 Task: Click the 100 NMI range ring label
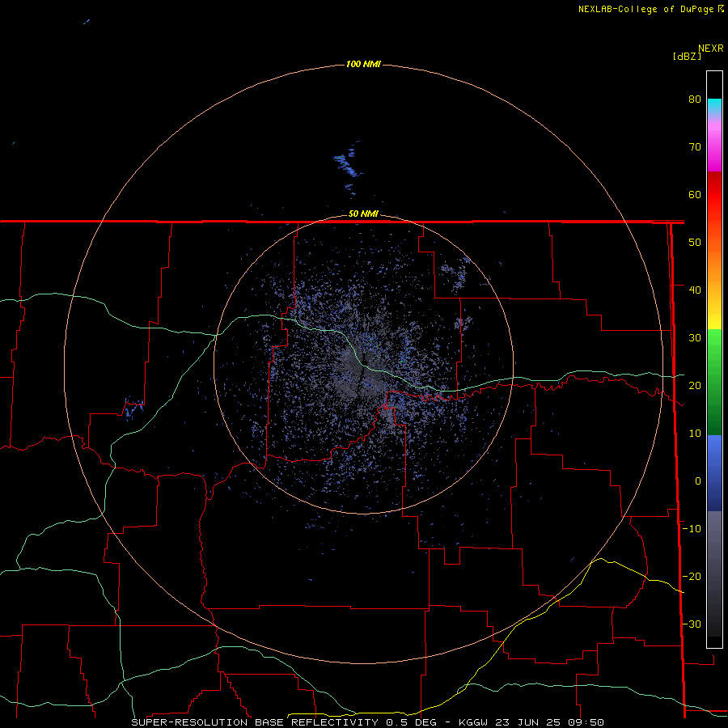[x=363, y=64]
